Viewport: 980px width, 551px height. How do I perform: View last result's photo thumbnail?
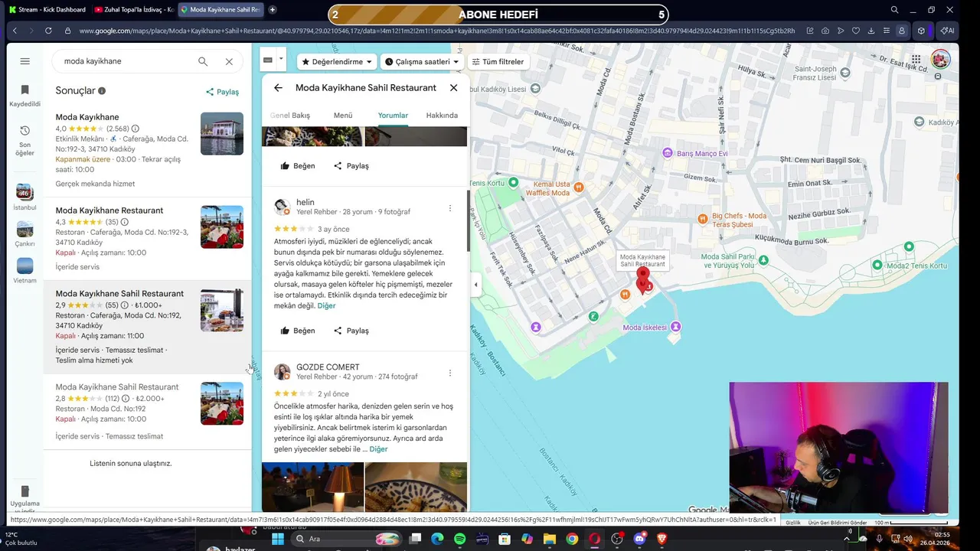(222, 403)
